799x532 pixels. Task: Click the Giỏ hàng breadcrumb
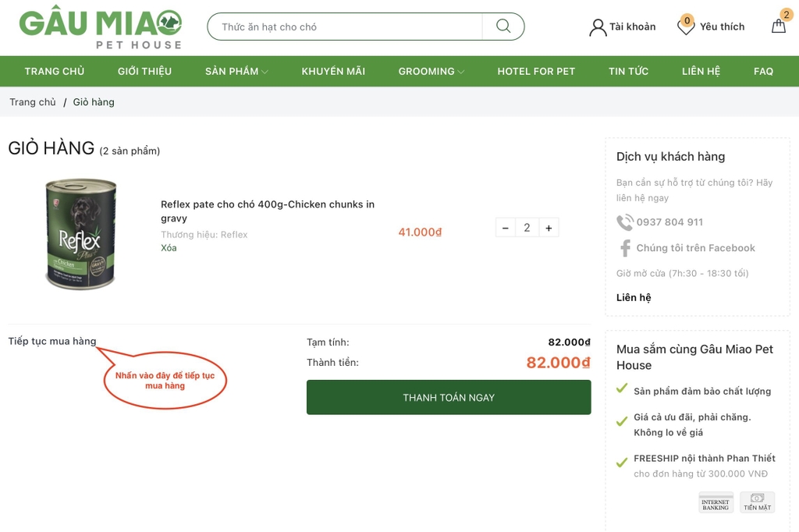click(94, 102)
